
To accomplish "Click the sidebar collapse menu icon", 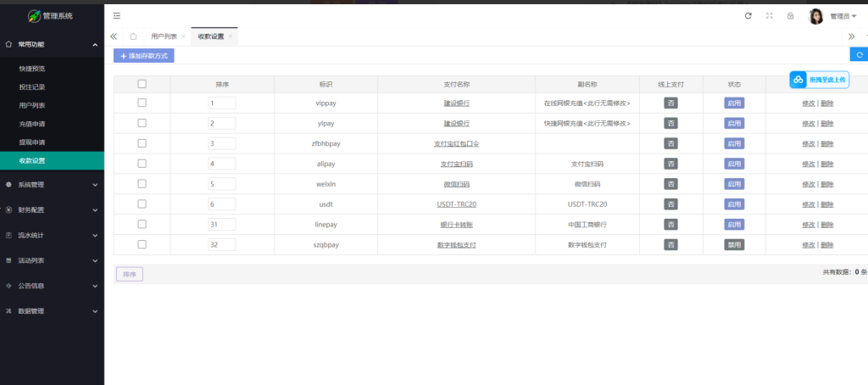I will 117,16.
